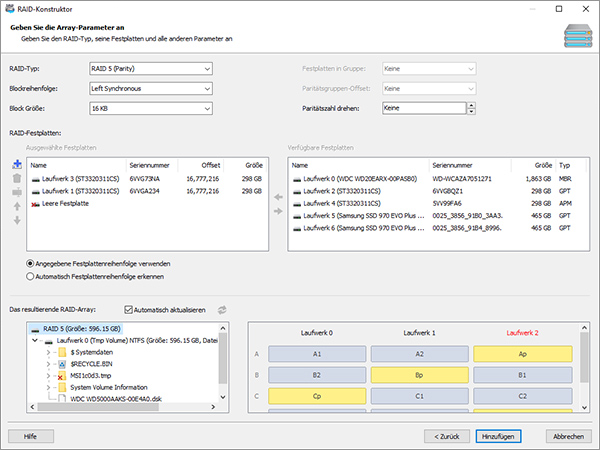Click block diagram scrollbar up arrow

(x=584, y=328)
